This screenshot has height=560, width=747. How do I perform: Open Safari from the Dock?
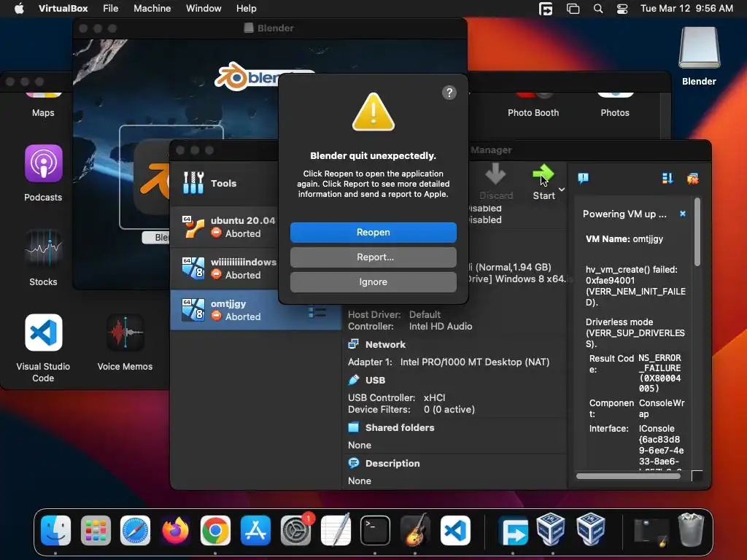tap(135, 531)
